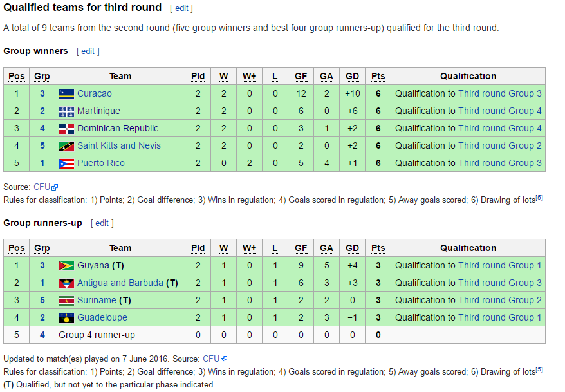Follow the CFU source link under runners-up table
565x392 pixels.
[x=211, y=359]
